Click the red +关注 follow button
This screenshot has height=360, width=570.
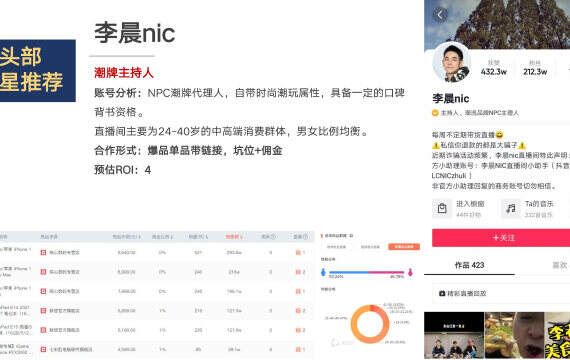pyautogui.click(x=501, y=238)
